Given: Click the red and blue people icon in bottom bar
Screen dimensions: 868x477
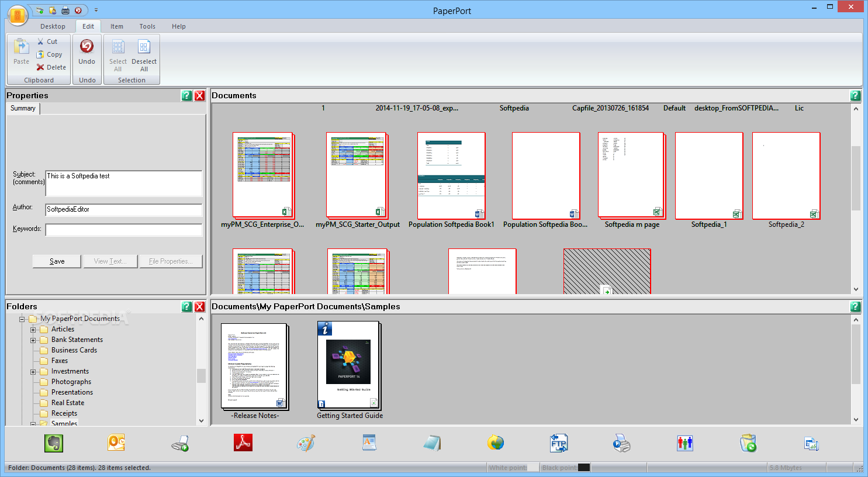Looking at the screenshot, I should (x=685, y=443).
